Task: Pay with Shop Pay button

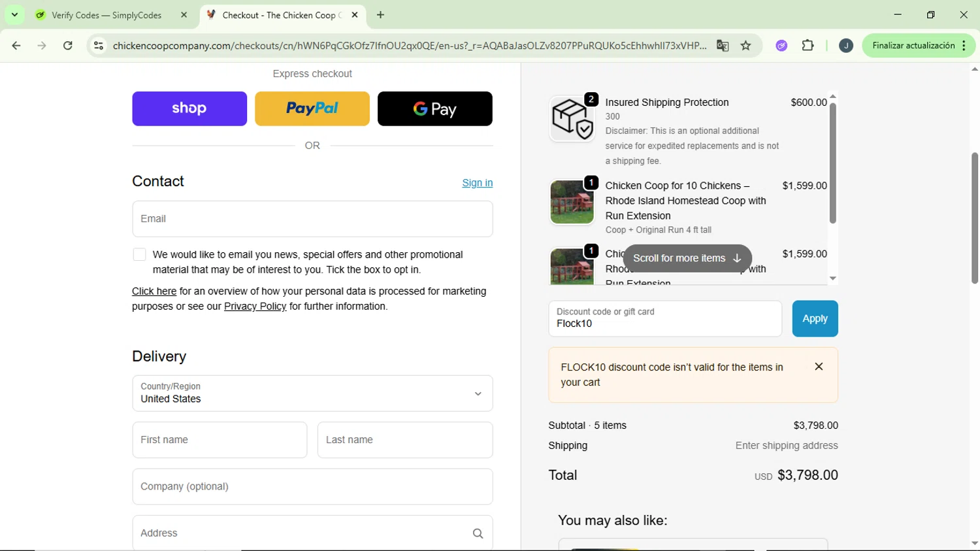Action: tap(189, 109)
